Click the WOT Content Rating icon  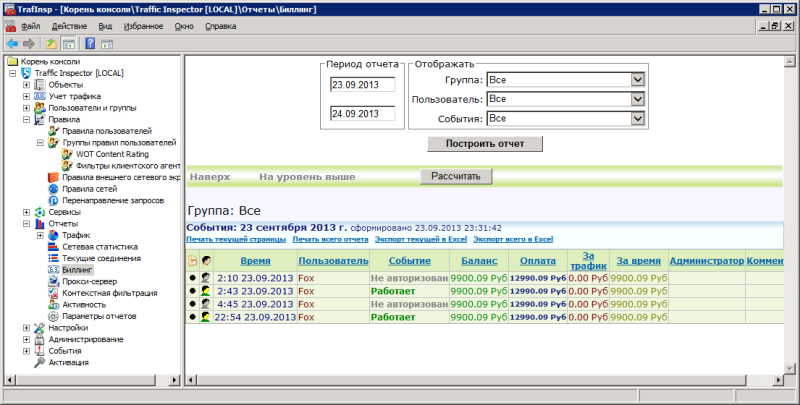click(x=67, y=154)
